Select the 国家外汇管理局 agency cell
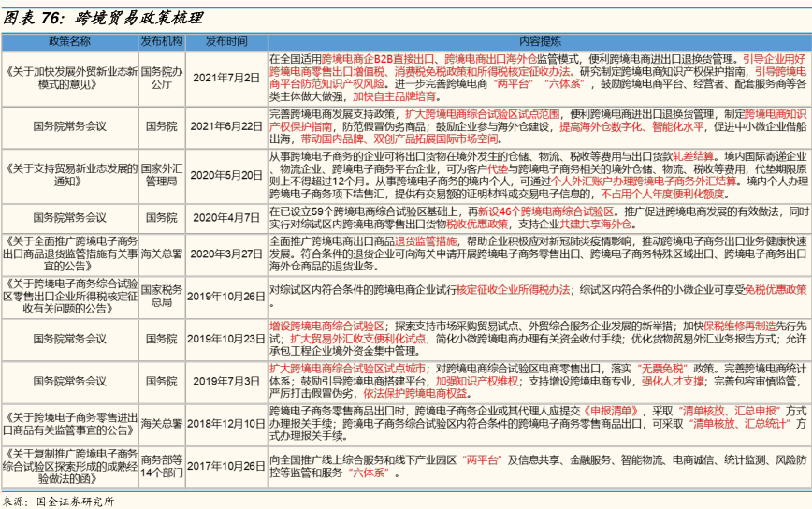 click(162, 175)
